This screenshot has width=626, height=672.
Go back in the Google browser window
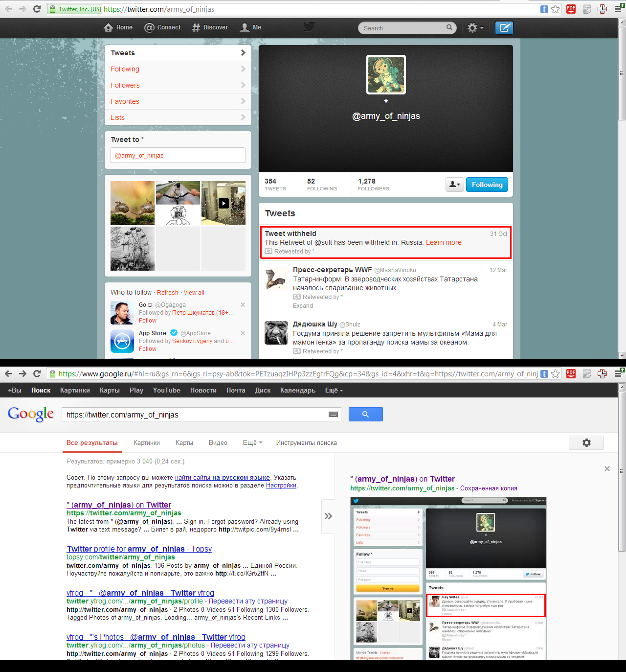click(x=9, y=373)
